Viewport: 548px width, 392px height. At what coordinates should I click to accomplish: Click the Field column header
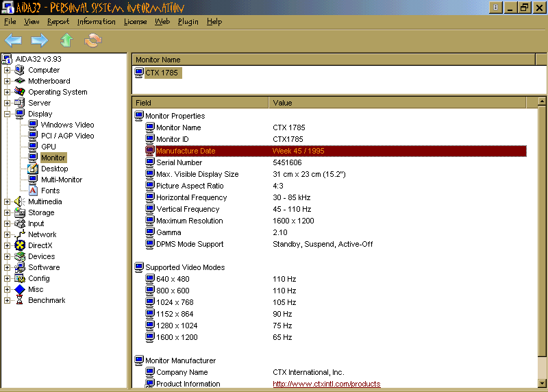(199, 103)
